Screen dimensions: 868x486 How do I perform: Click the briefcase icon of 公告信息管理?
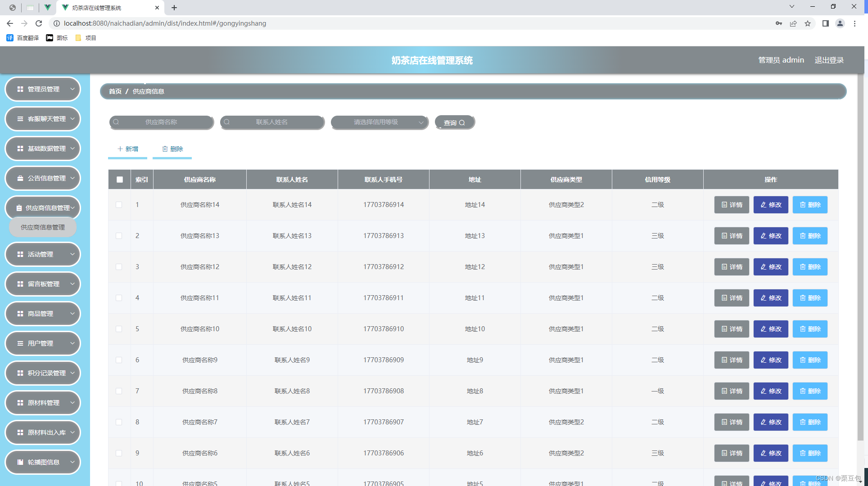tap(20, 178)
